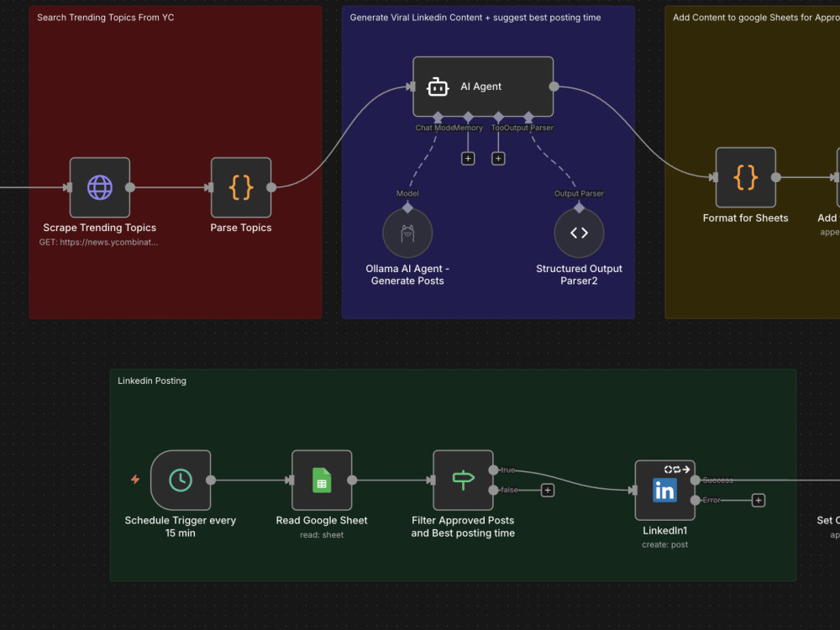The height and width of the screenshot is (630, 840).
Task: Select the Structured Output Parser2 node
Action: tap(579, 233)
